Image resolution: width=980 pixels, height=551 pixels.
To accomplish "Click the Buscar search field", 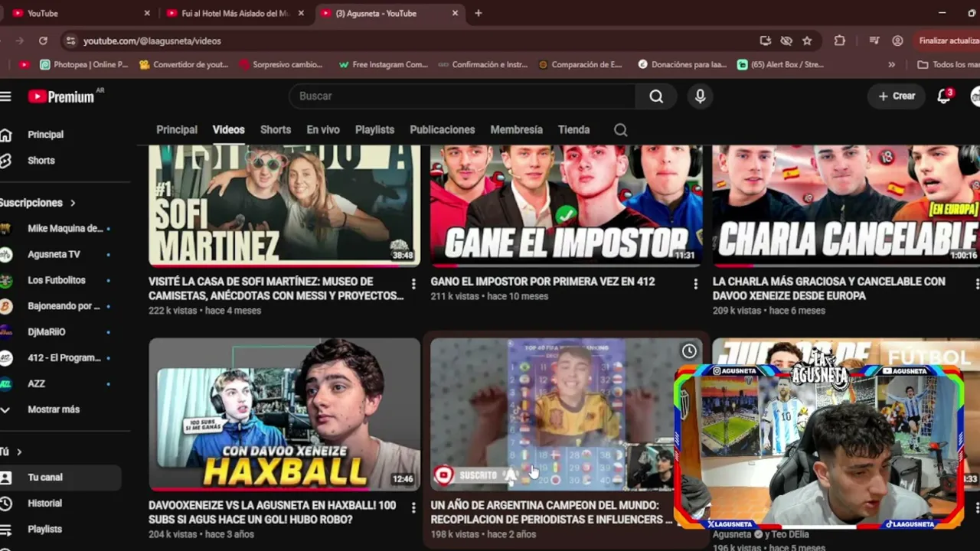I will (x=462, y=96).
